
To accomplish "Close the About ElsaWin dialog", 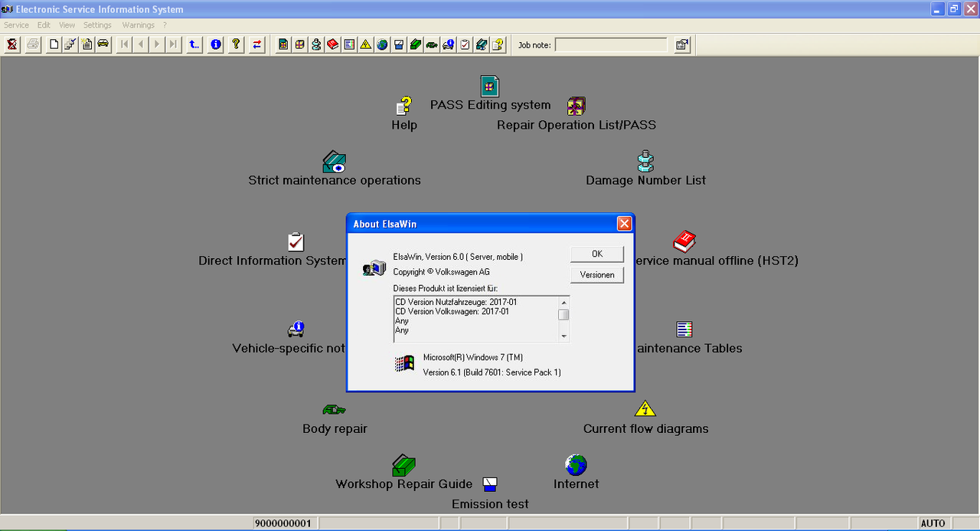I will [x=624, y=224].
